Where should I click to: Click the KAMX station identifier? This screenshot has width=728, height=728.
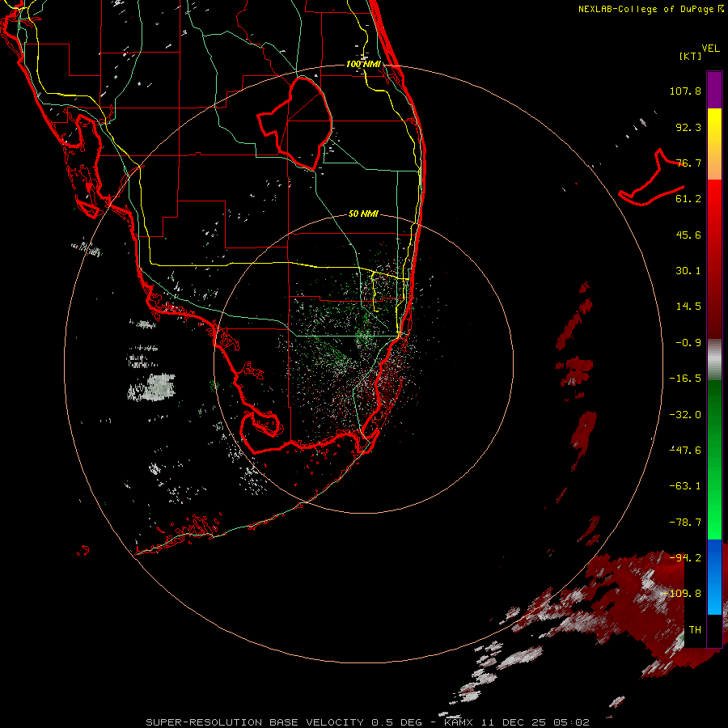[x=459, y=722]
